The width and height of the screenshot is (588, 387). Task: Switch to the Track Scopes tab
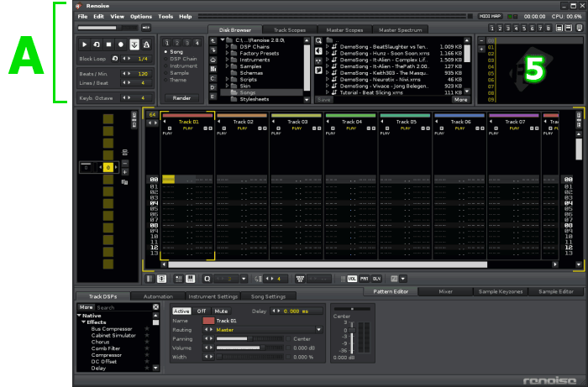290,30
